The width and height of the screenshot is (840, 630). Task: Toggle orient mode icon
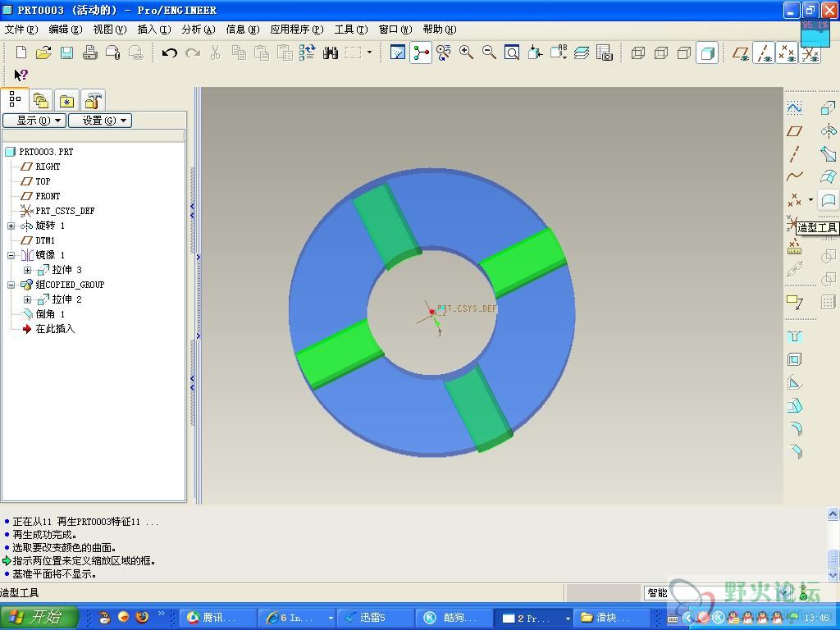click(x=444, y=52)
